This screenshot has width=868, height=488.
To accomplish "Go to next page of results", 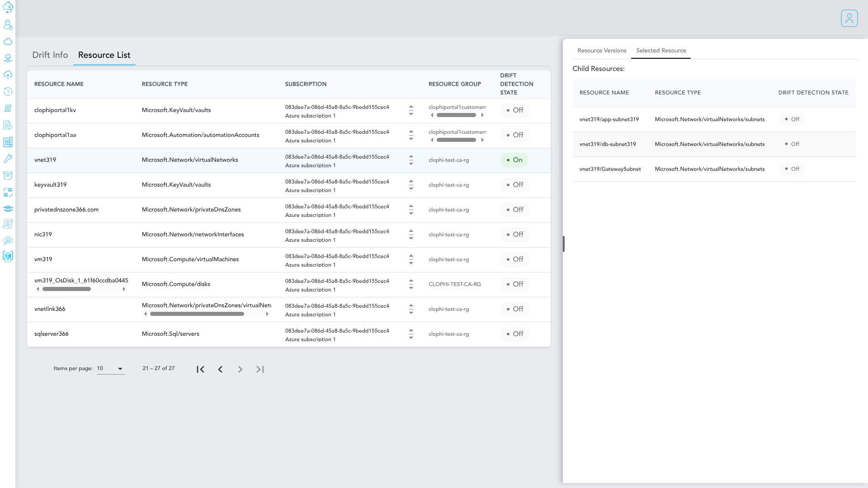I will (240, 369).
